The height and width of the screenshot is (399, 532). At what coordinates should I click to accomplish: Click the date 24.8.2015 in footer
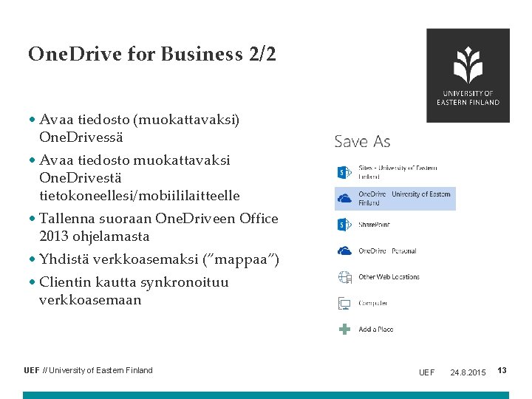click(468, 372)
